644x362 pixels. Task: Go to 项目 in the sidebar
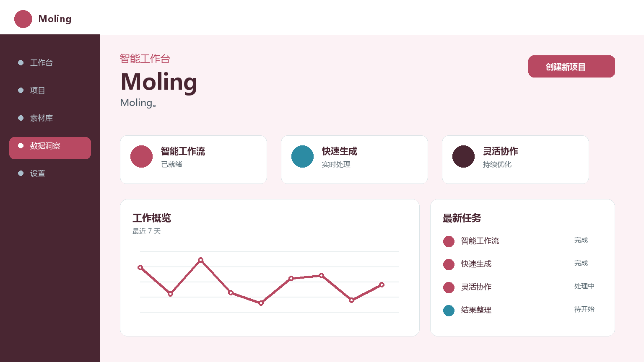(x=50, y=90)
